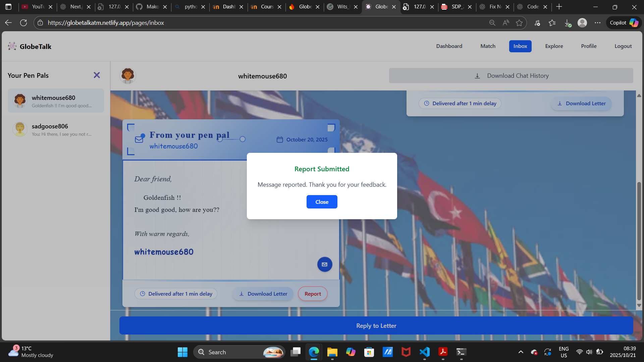
Task: Click the download icon on Download Letter
Action: point(241,294)
